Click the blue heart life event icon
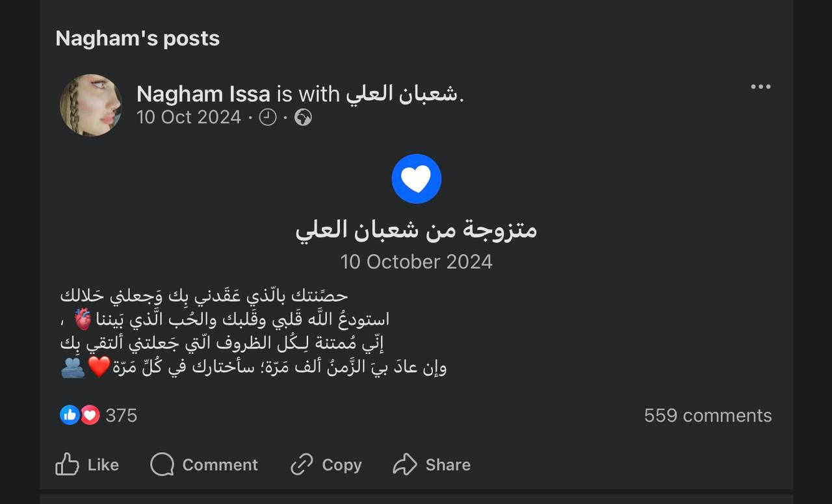The width and height of the screenshot is (832, 504). point(416,179)
